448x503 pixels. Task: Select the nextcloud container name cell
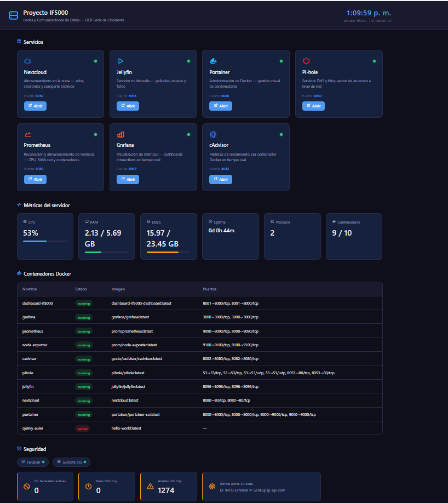(x=31, y=401)
